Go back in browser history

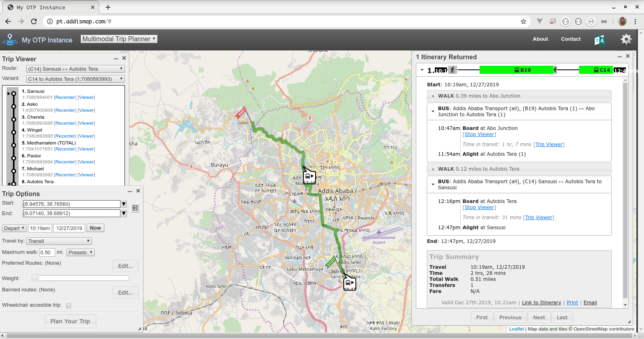point(8,21)
